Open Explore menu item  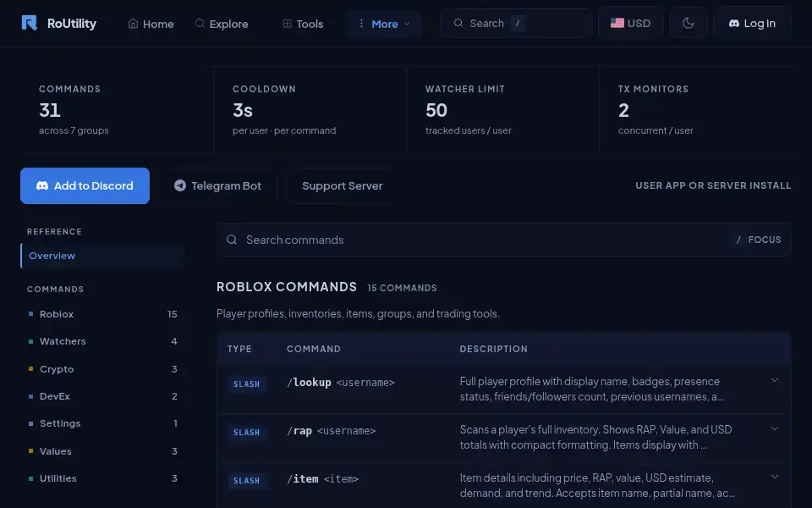tap(228, 24)
